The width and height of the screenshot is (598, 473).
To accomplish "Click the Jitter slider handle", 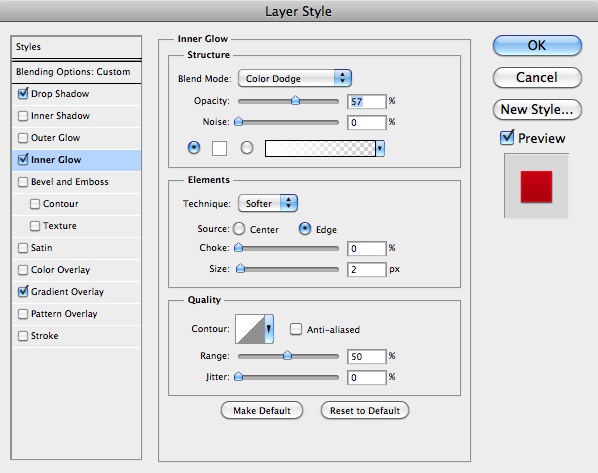I will click(x=238, y=376).
